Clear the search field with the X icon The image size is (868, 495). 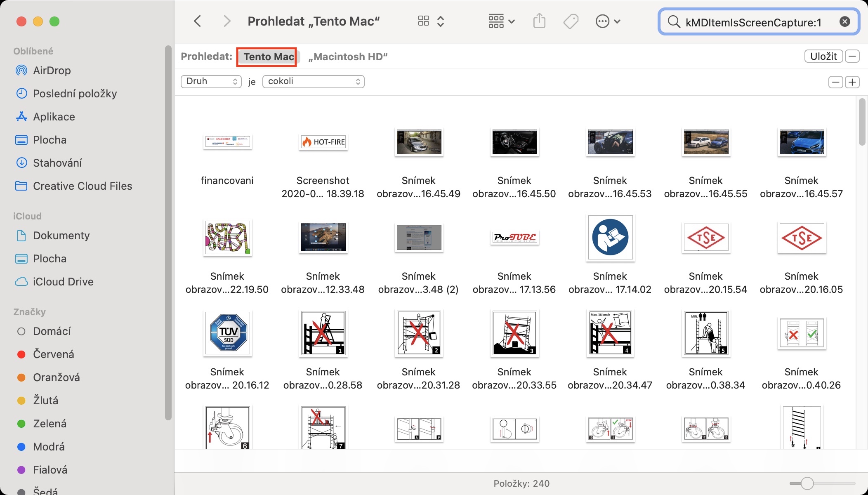(844, 22)
